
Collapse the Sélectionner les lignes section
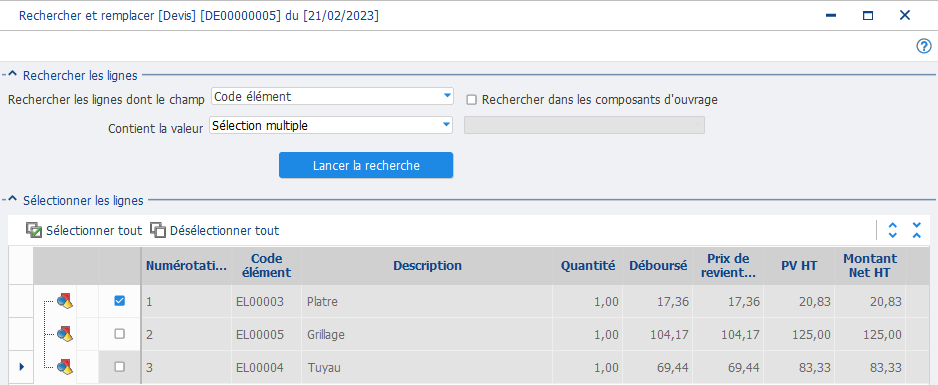coord(12,200)
